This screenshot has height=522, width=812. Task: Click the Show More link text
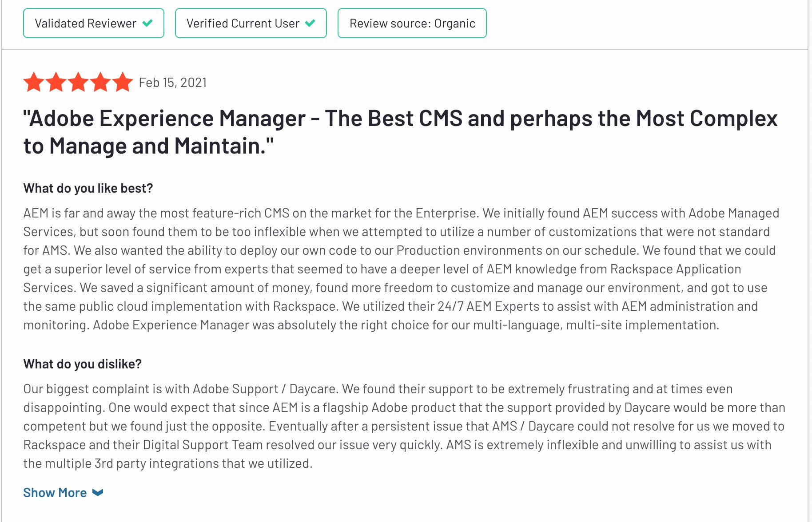point(55,493)
